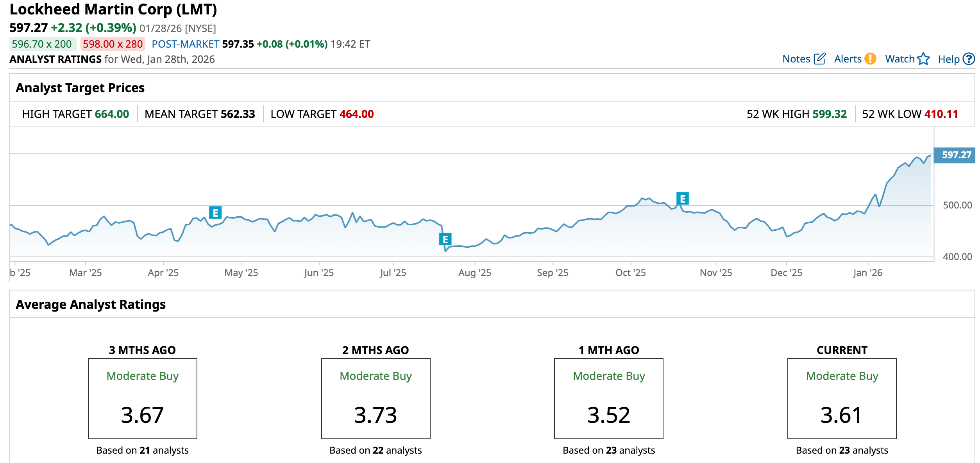The image size is (980, 463).
Task: Click the Help question mark icon
Action: coord(969,59)
